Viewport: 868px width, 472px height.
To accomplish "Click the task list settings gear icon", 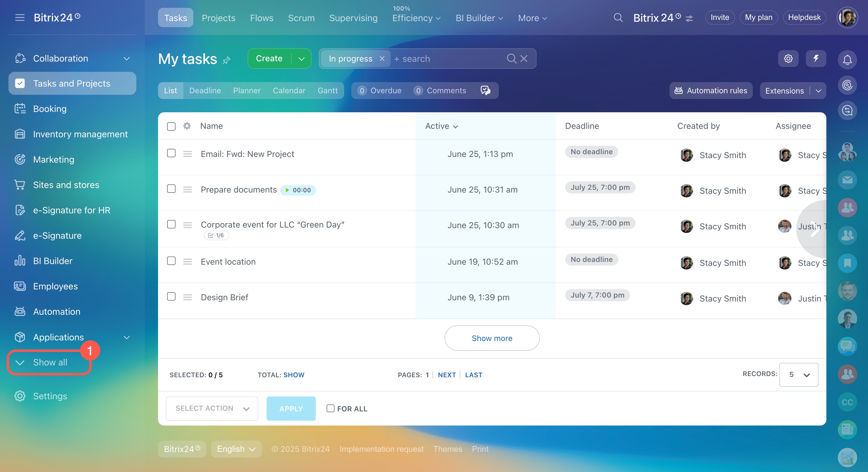I will tap(788, 59).
